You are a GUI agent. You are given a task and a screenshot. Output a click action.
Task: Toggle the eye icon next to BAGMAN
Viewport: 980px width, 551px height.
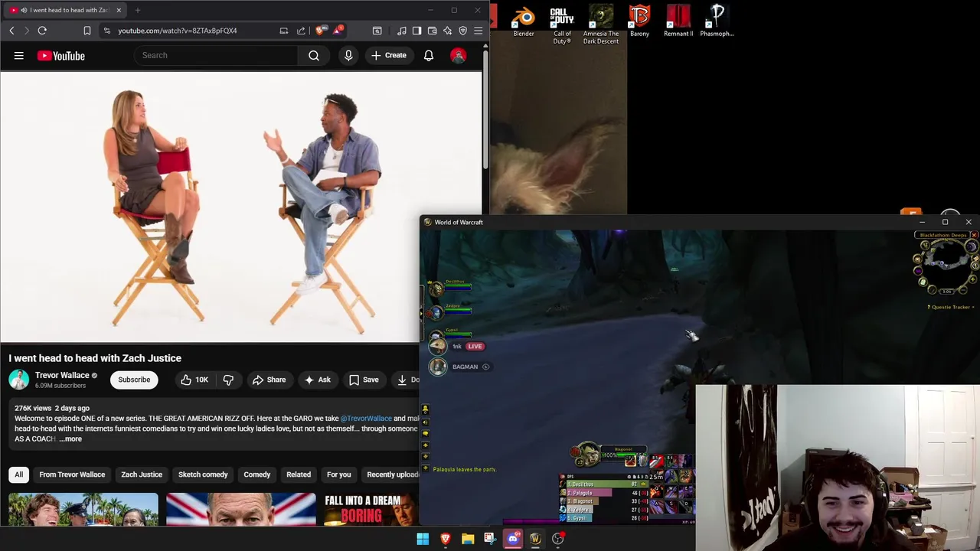click(486, 367)
